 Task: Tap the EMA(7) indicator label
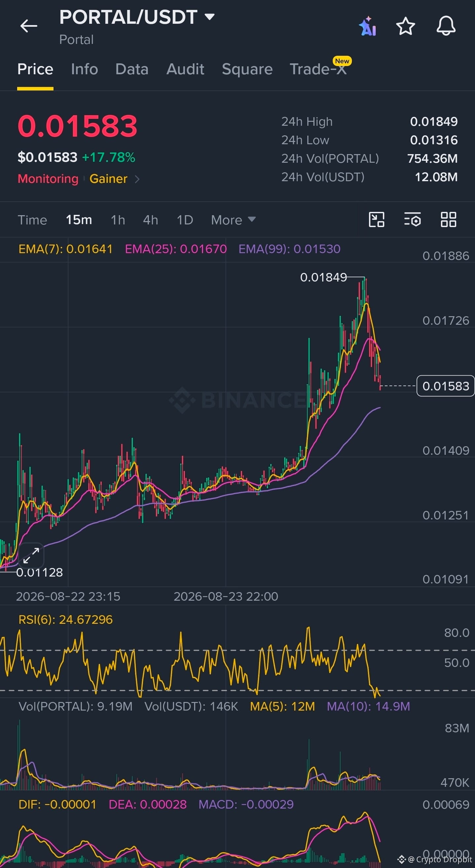[x=65, y=249]
